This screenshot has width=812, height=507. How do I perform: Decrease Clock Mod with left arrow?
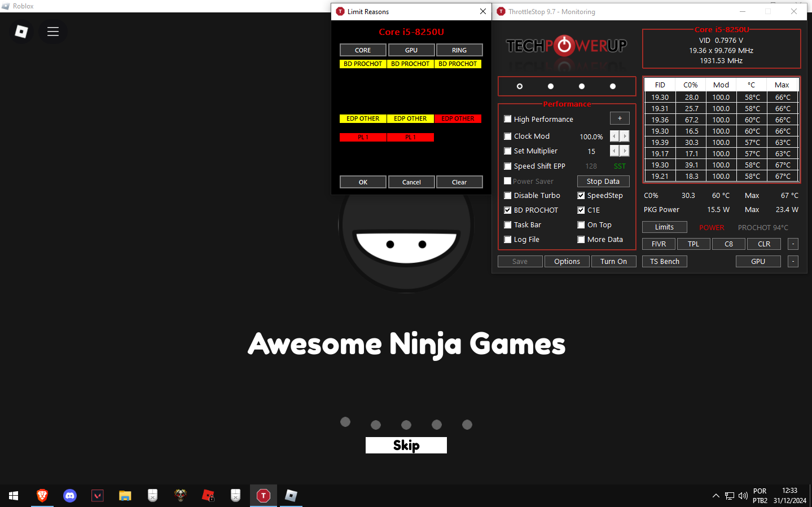pyautogui.click(x=615, y=136)
